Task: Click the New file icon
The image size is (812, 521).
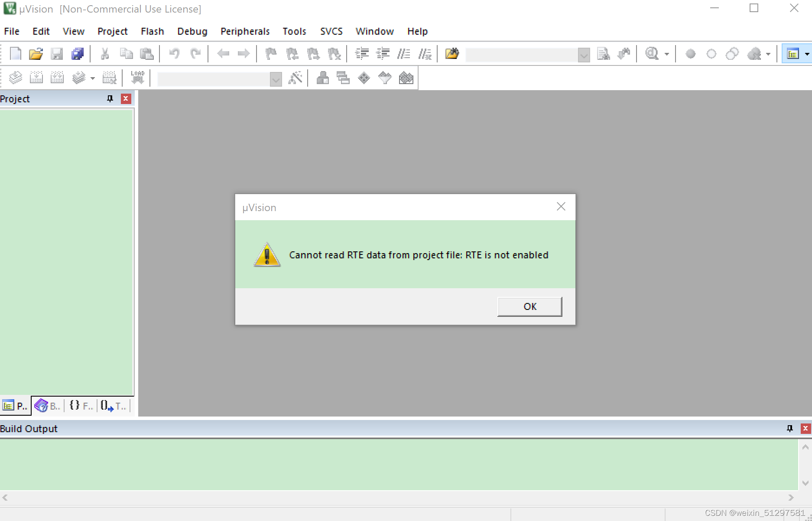Action: [x=16, y=54]
